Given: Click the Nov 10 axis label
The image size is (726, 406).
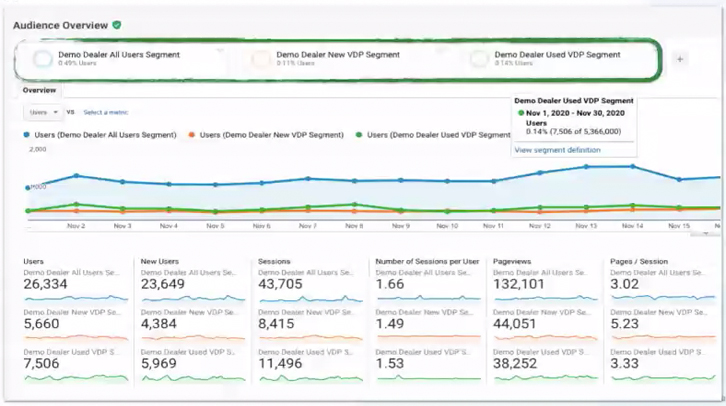Looking at the screenshot, I should click(447, 226).
